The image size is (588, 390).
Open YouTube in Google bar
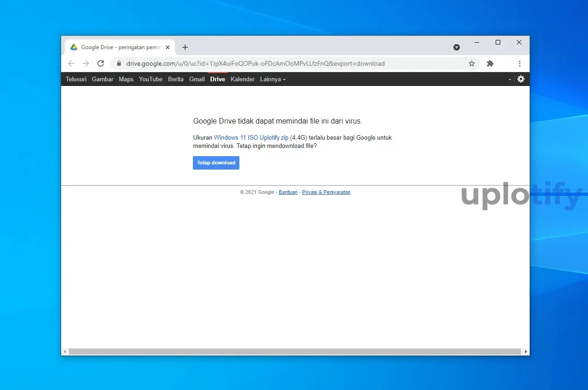tap(151, 79)
